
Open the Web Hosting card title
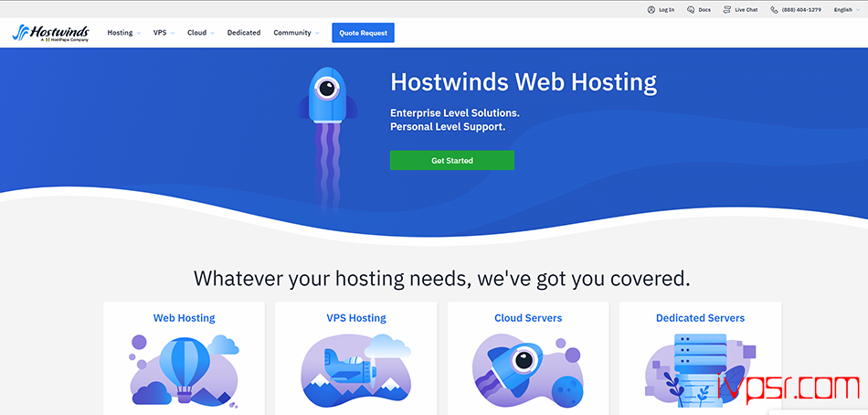pos(185,318)
